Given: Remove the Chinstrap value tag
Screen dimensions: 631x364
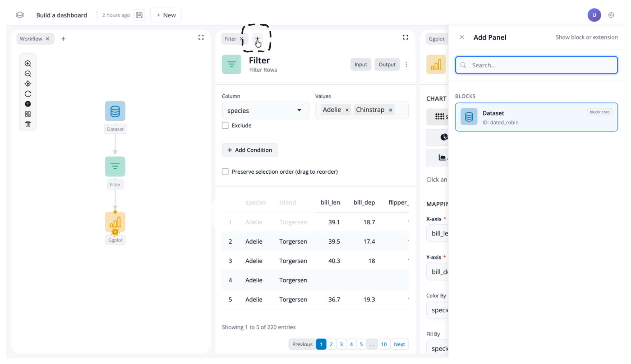Looking at the screenshot, I should [391, 110].
